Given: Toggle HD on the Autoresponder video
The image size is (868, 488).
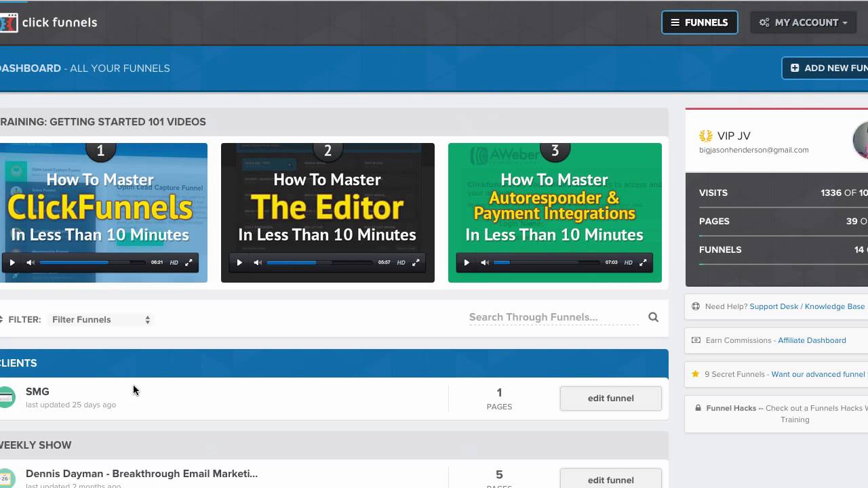Looking at the screenshot, I should (x=629, y=262).
